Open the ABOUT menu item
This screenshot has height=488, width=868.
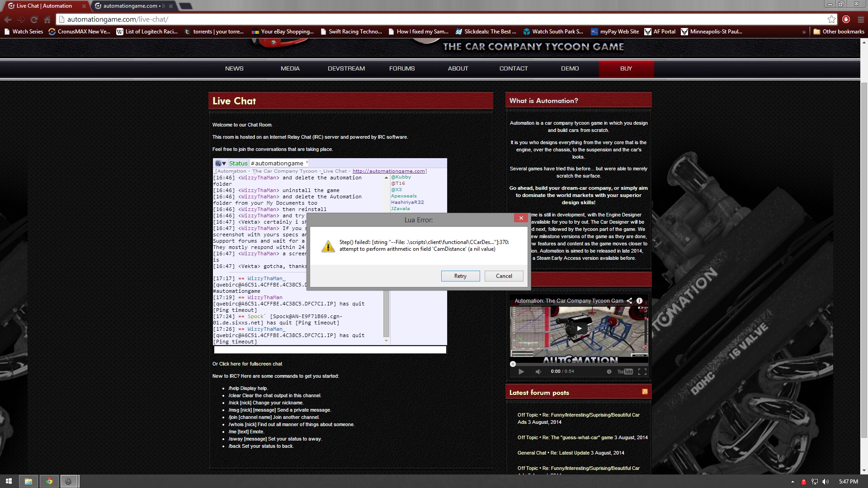(458, 69)
